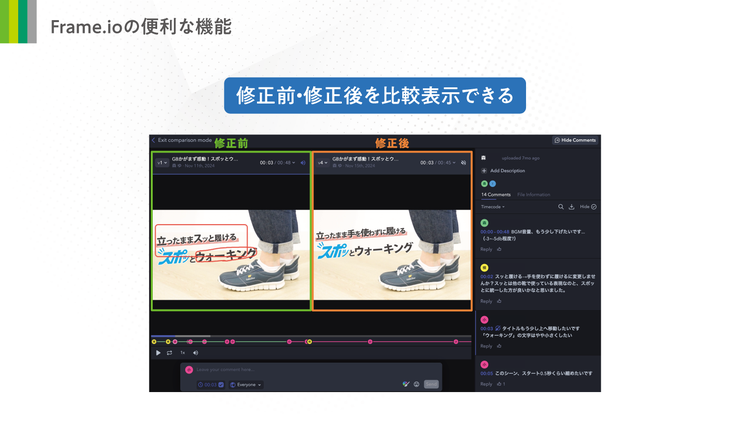Click the yellow avatar on the 00:02 comment
The width and height of the screenshot is (750, 422).
[484, 268]
